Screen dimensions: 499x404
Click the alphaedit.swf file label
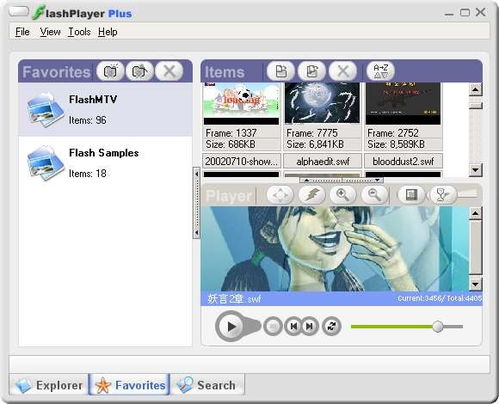tap(322, 161)
